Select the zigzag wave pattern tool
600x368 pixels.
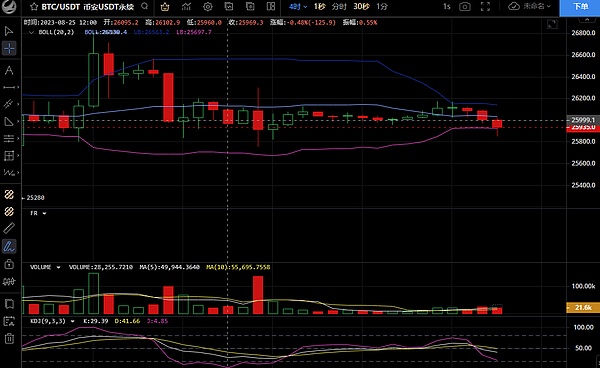point(8,173)
